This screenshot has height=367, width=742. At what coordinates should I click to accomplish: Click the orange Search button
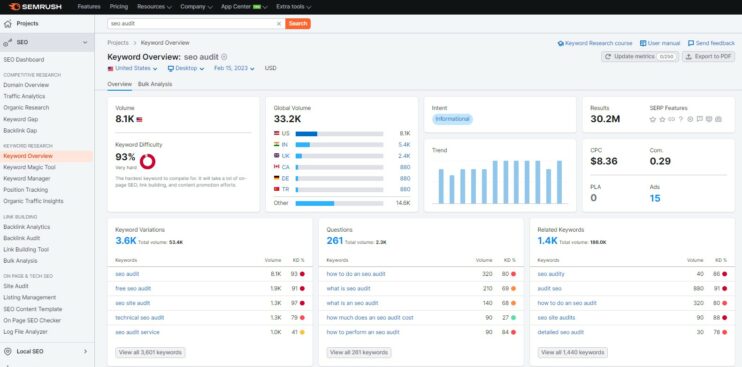[298, 23]
